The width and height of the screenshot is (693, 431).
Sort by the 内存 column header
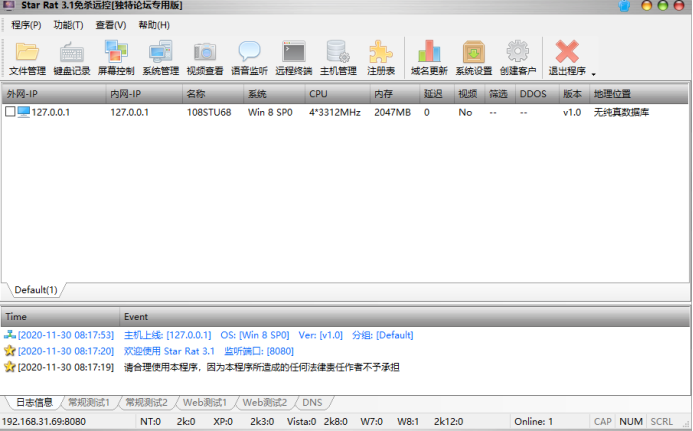pos(395,94)
